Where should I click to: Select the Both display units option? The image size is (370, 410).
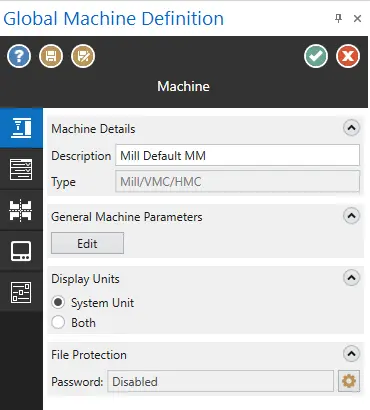click(58, 322)
